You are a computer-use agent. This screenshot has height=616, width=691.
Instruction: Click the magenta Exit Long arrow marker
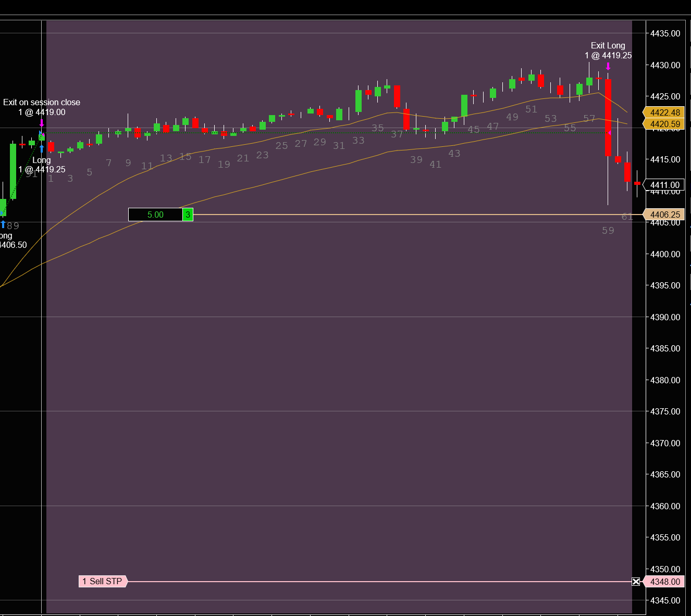608,67
